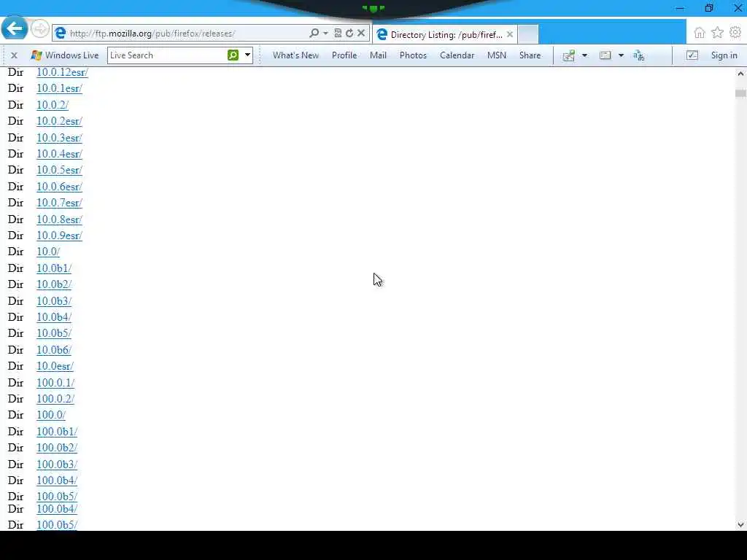Run search with the green Live Search button

pyautogui.click(x=233, y=55)
